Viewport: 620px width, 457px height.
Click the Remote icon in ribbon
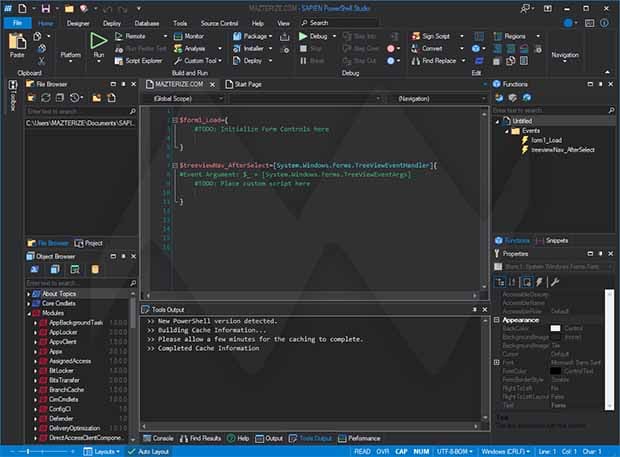coord(119,36)
